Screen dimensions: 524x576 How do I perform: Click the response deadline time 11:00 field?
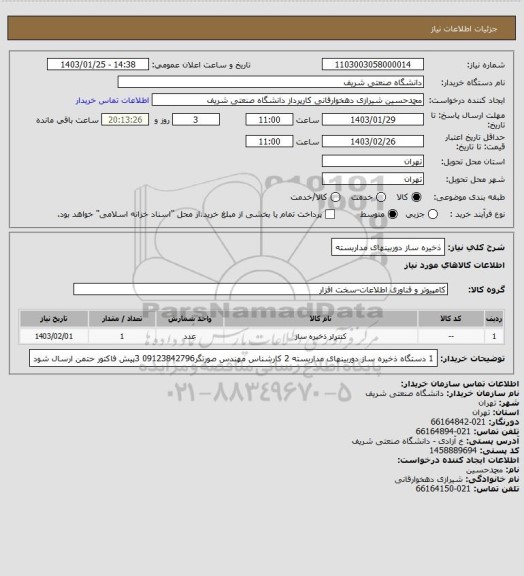point(269,120)
